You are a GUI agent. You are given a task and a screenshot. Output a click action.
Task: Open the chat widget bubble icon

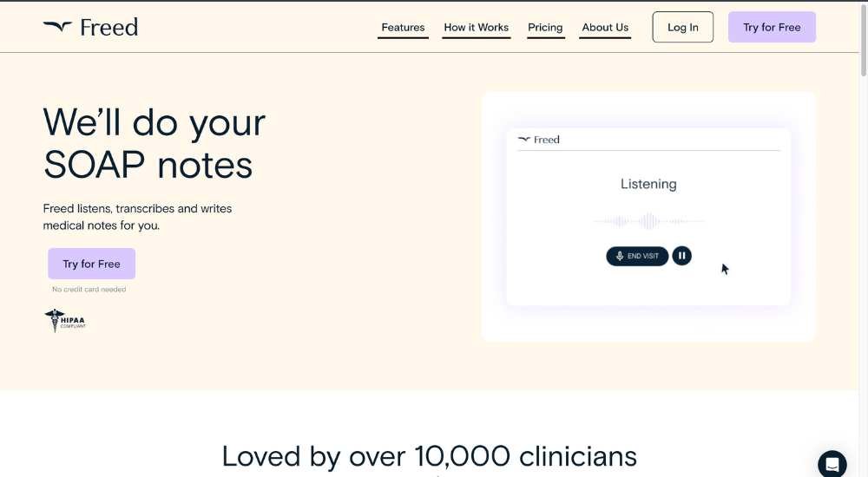(x=832, y=464)
